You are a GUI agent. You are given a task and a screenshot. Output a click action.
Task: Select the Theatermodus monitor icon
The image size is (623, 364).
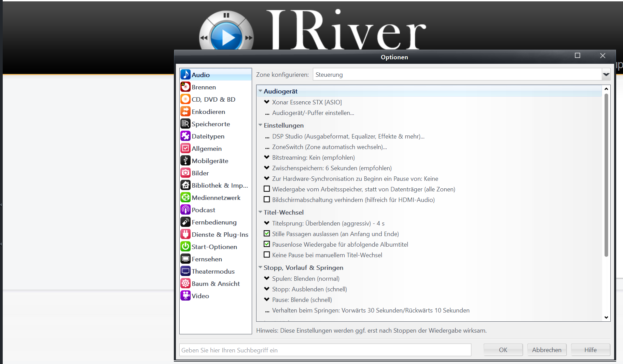pos(185,271)
